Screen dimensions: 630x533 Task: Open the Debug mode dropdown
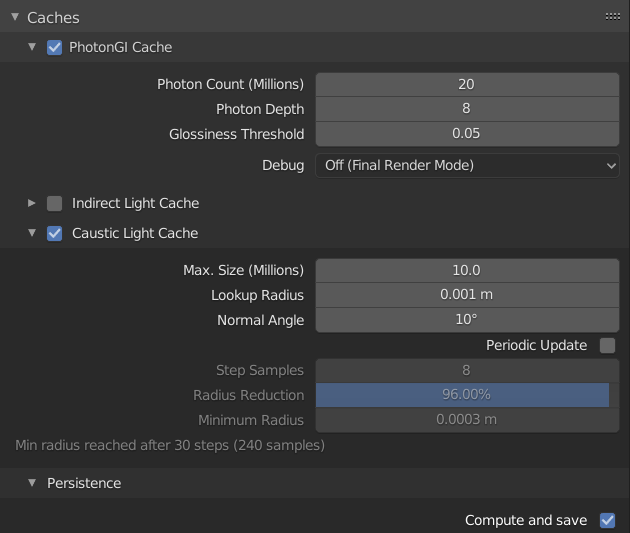click(x=467, y=165)
